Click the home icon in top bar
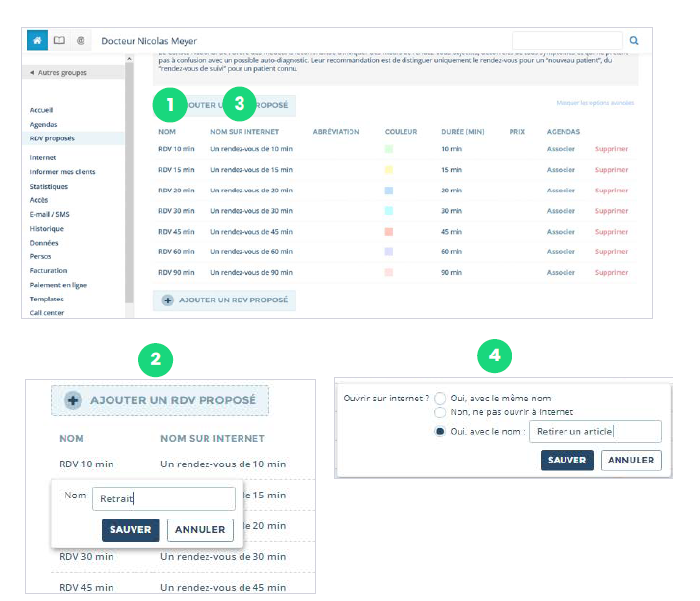700x601 pixels. [x=38, y=41]
